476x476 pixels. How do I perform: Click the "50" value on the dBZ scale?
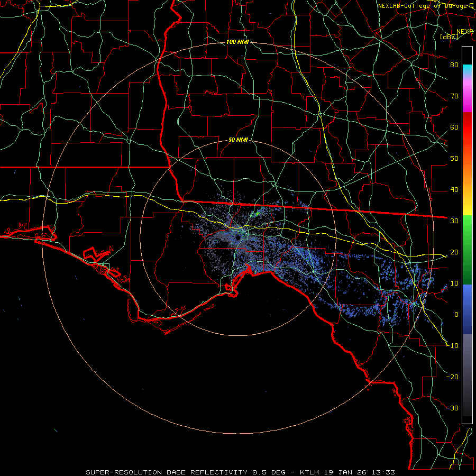(x=454, y=159)
